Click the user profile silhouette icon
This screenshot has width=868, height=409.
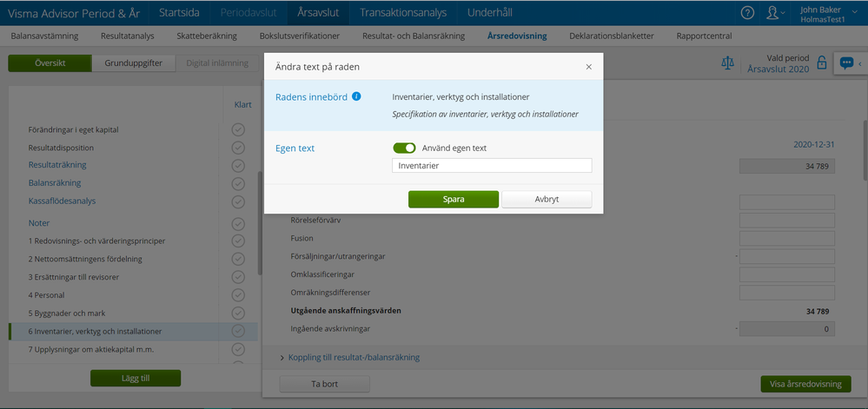(x=772, y=13)
